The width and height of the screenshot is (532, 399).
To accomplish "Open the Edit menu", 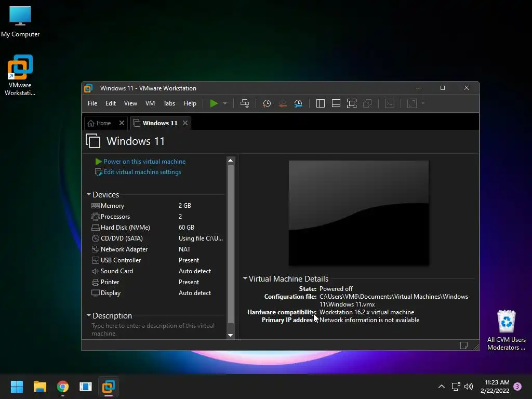I will (111, 103).
